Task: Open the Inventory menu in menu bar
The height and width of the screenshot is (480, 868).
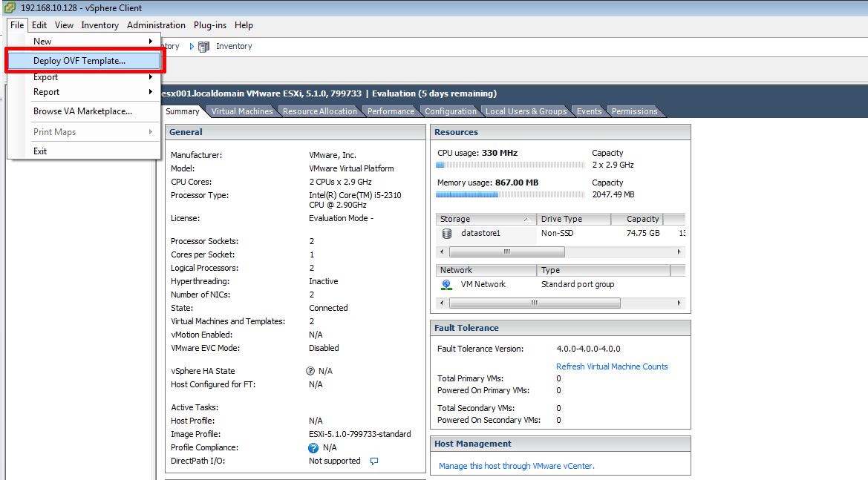Action: (x=99, y=25)
